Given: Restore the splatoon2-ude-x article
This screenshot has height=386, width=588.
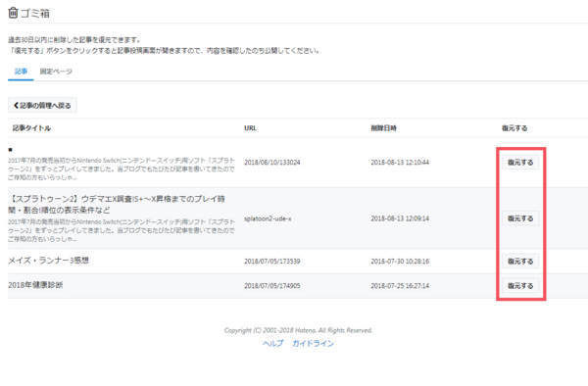Looking at the screenshot, I should 520,218.
